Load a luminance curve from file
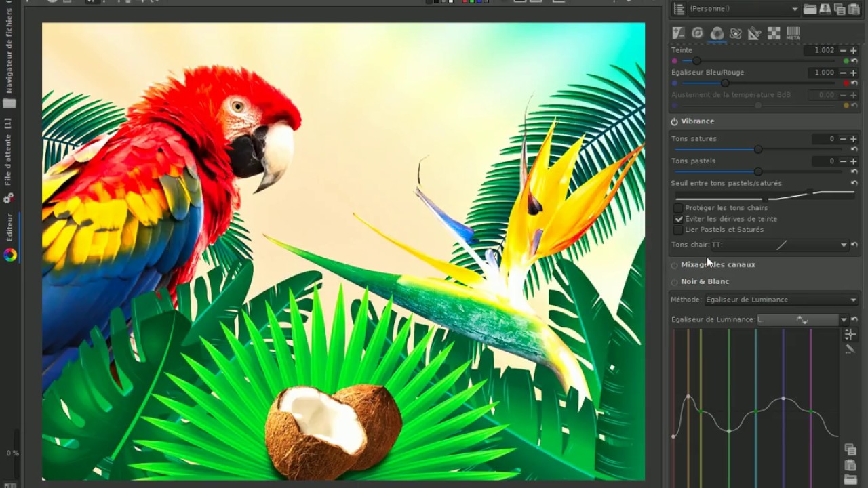 coord(850,480)
